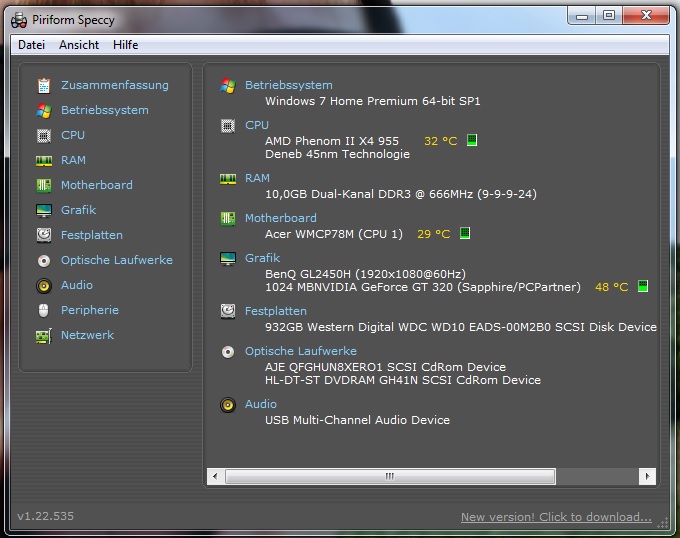Click the 48 °C graphics temperature value
Image resolution: width=680 pixels, height=538 pixels.
[611, 287]
